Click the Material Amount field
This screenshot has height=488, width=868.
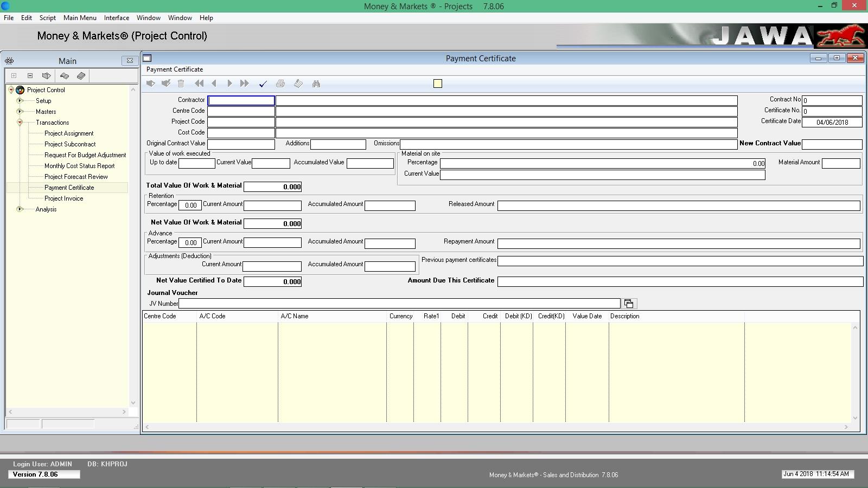(841, 163)
